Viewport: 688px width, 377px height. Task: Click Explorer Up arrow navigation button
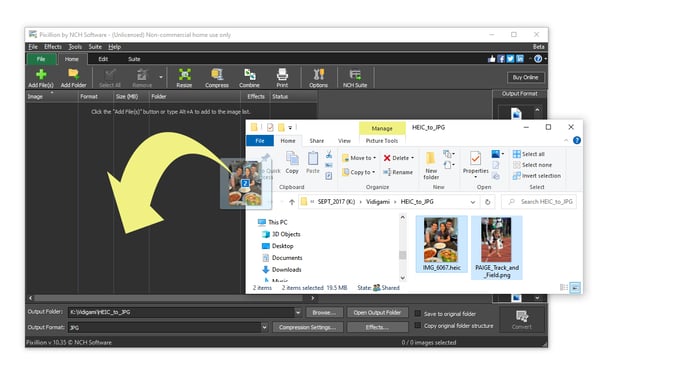click(x=292, y=202)
